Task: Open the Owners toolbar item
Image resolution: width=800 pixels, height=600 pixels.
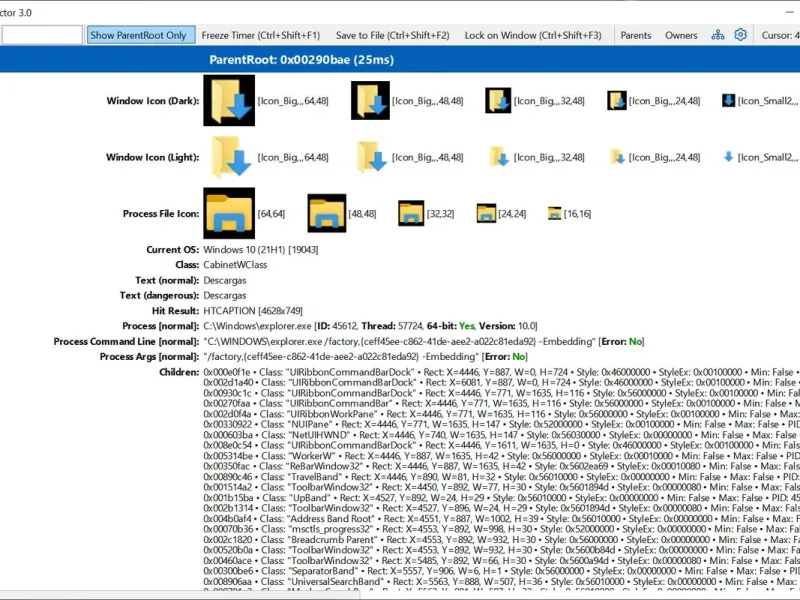Action: (681, 35)
